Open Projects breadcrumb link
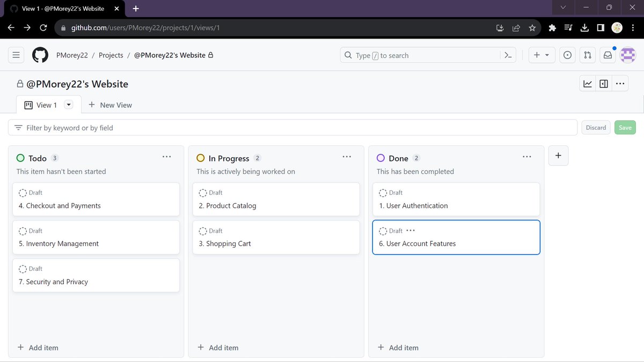Screen dimensions: 644x362 click(x=111, y=55)
